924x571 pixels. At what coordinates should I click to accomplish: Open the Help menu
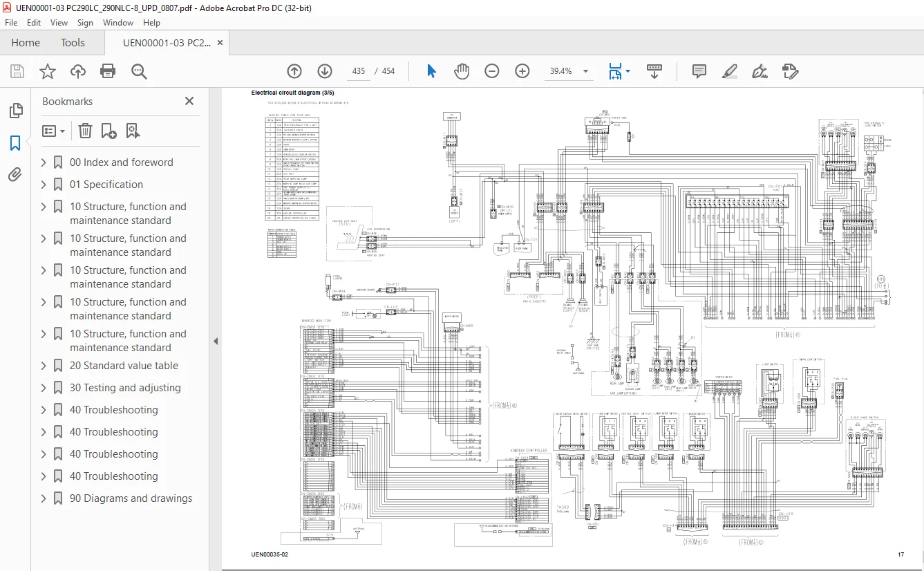pyautogui.click(x=151, y=22)
